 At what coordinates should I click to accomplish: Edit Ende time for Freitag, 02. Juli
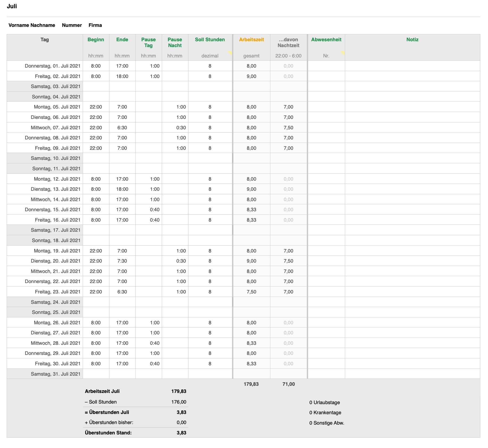122,76
